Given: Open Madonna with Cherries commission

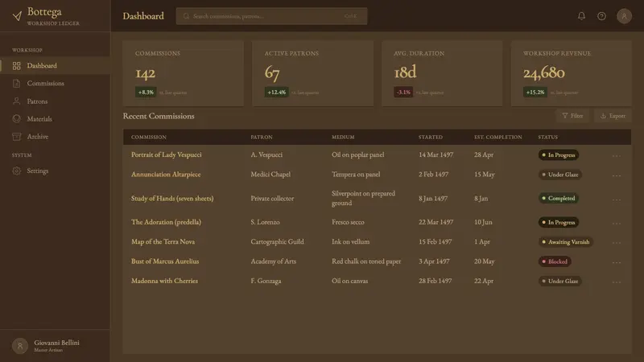Looking at the screenshot, I should (x=164, y=281).
